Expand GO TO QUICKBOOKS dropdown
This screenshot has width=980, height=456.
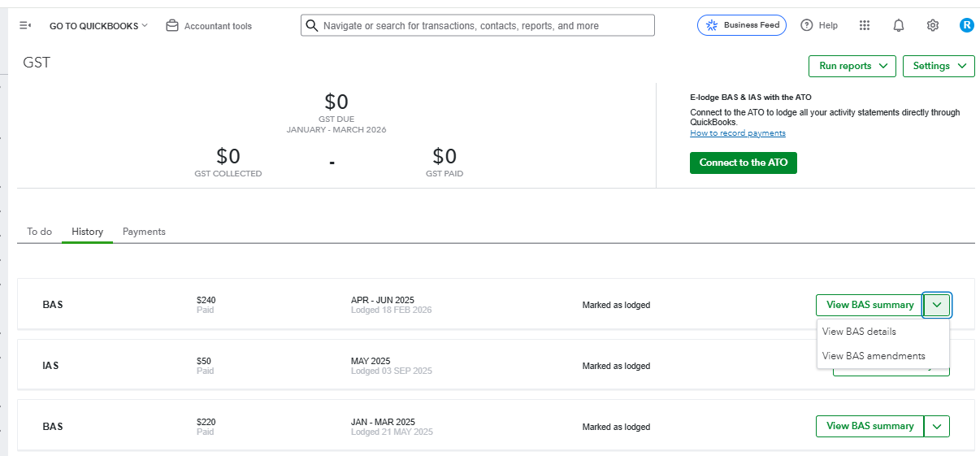click(x=98, y=26)
